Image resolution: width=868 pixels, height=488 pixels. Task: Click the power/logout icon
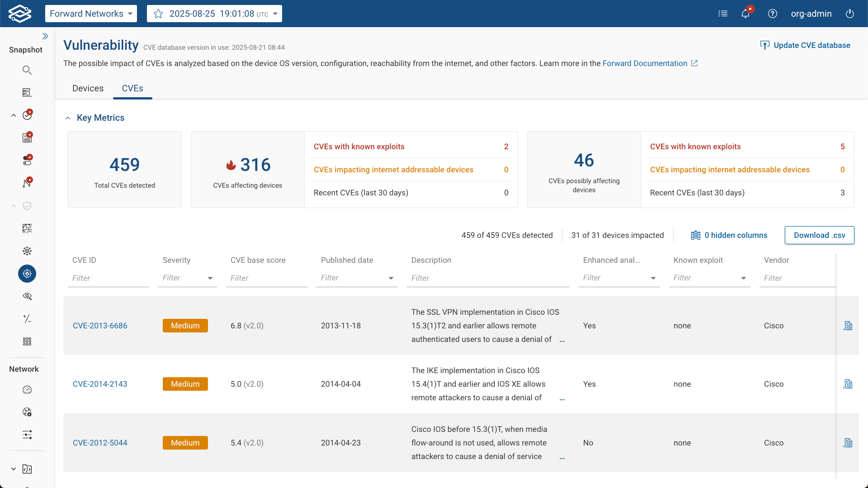click(849, 14)
